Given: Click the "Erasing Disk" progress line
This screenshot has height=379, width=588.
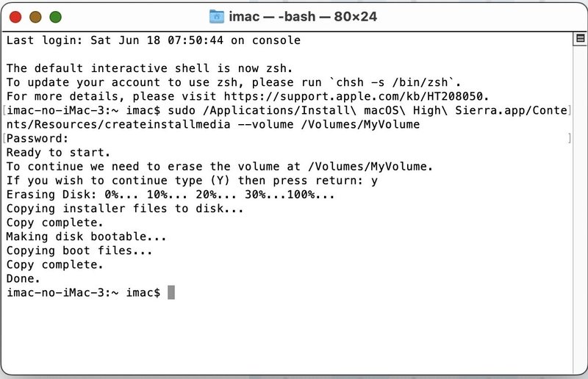Looking at the screenshot, I should point(171,195).
